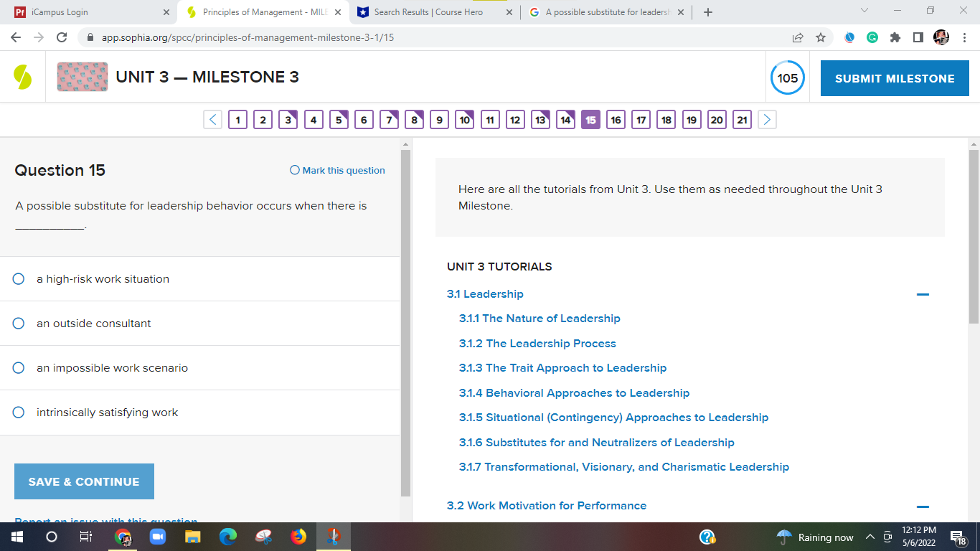
Task: Open tutorial 3.1.2 The Leadership Process
Action: pyautogui.click(x=537, y=344)
